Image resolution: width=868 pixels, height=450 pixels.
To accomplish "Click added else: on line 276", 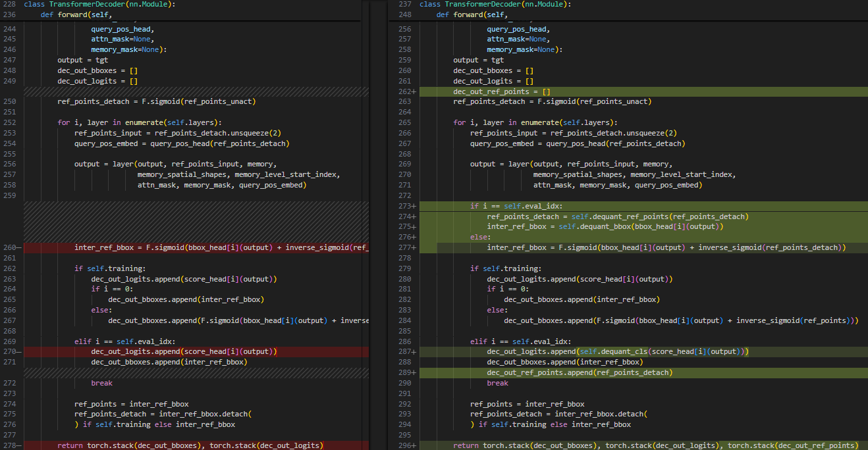I will click(479, 237).
